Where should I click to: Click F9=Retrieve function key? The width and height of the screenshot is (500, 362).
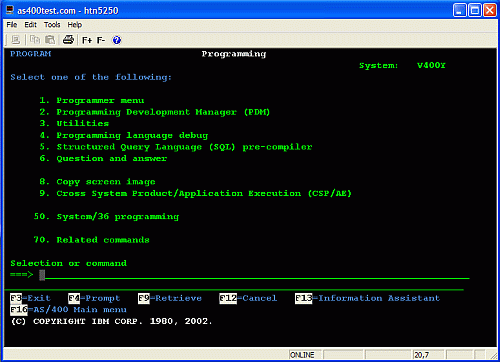(170, 298)
